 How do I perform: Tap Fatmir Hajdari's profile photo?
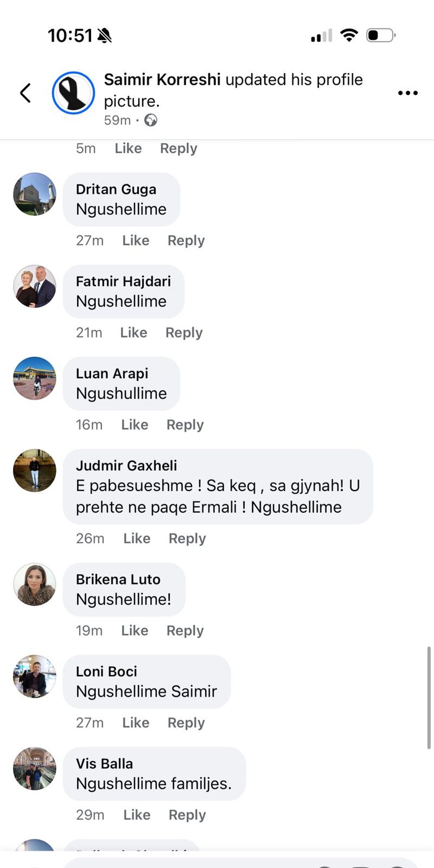tap(35, 286)
